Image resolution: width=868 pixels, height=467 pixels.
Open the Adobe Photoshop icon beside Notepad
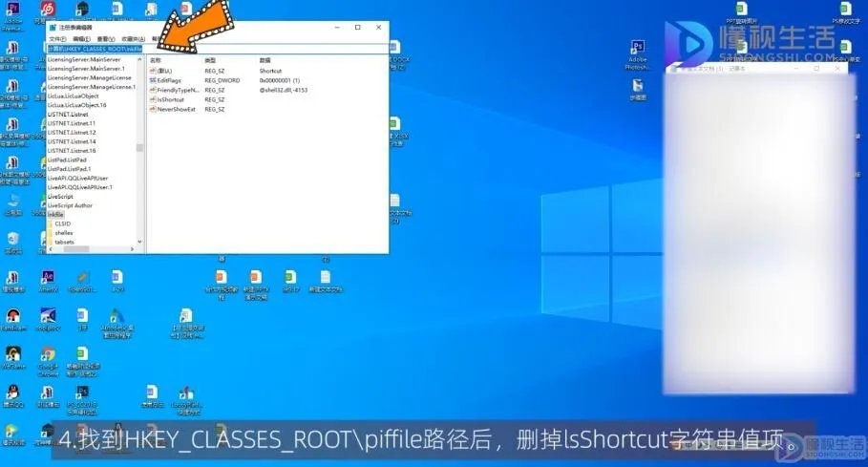tap(638, 54)
